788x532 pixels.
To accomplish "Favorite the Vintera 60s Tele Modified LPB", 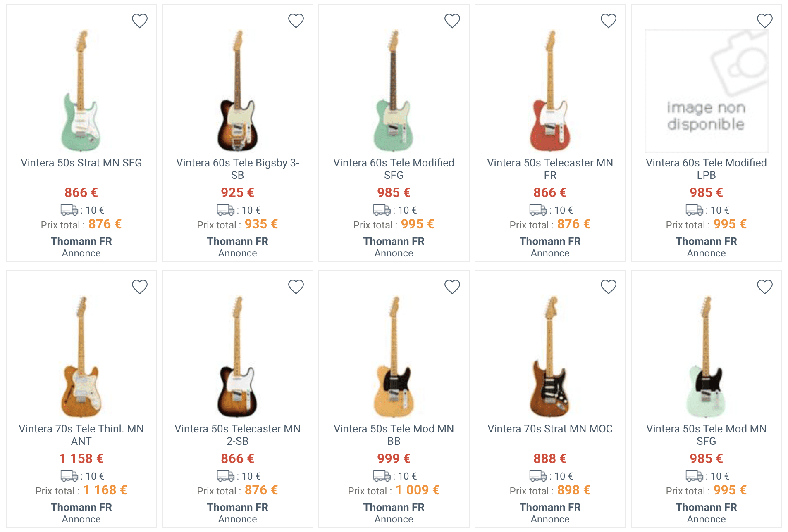I will pyautogui.click(x=764, y=21).
